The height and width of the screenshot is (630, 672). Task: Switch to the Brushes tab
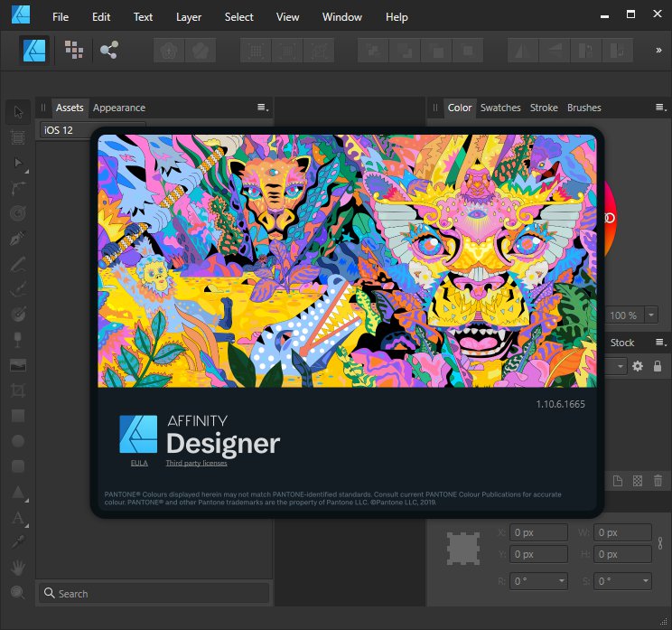583,108
